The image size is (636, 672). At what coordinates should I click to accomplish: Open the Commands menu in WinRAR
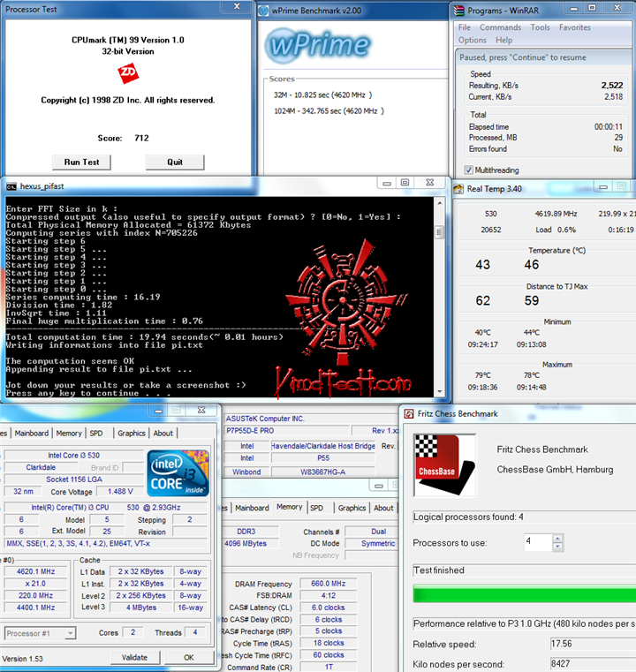pyautogui.click(x=500, y=27)
